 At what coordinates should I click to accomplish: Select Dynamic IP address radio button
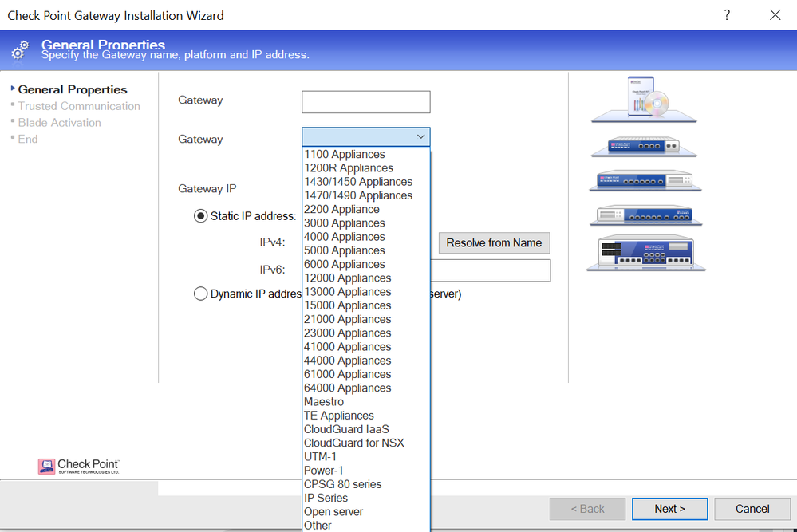coord(201,294)
